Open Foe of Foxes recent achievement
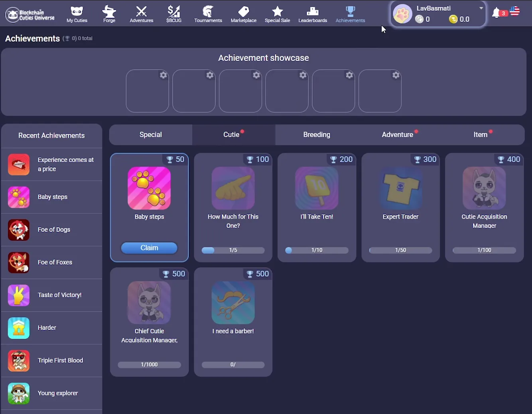 pos(51,262)
